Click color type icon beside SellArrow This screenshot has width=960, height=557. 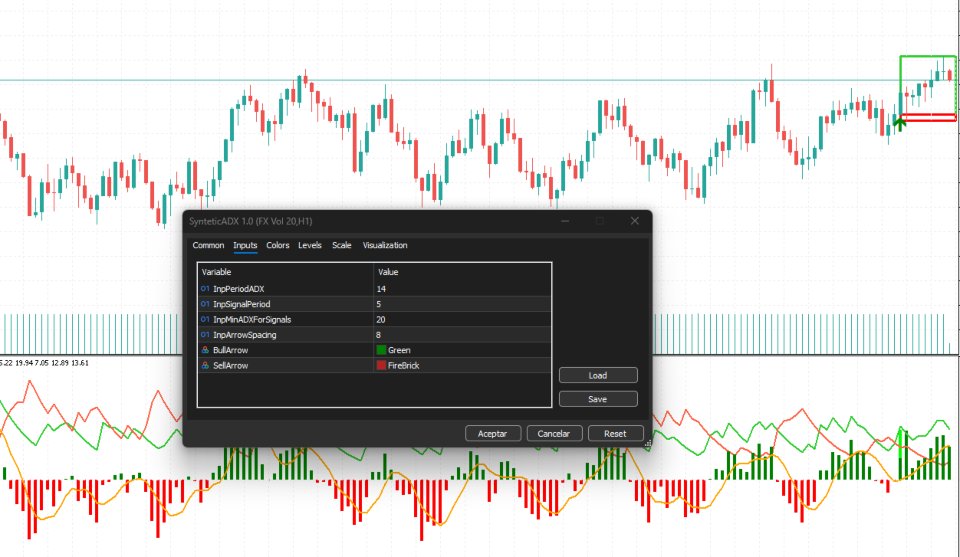pyautogui.click(x=205, y=365)
